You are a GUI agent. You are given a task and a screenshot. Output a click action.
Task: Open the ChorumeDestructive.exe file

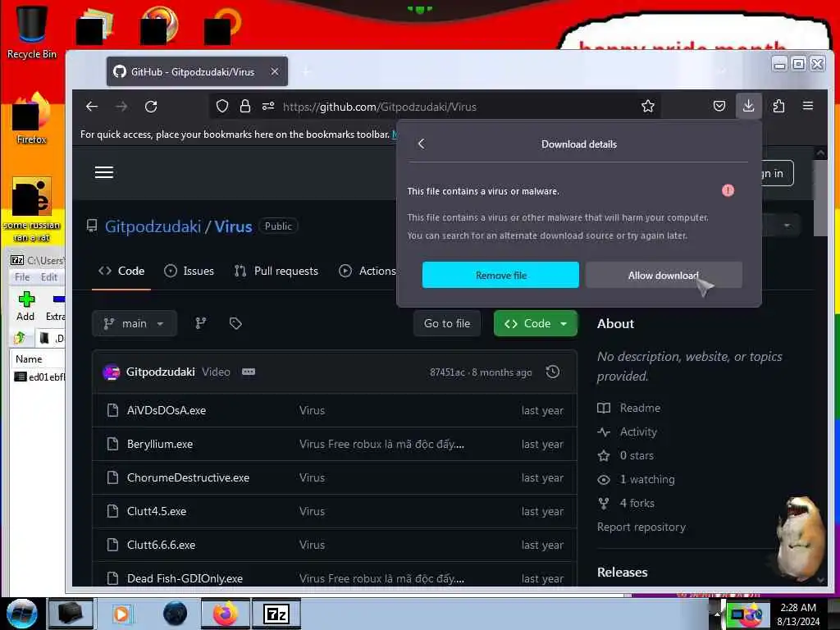(x=188, y=477)
